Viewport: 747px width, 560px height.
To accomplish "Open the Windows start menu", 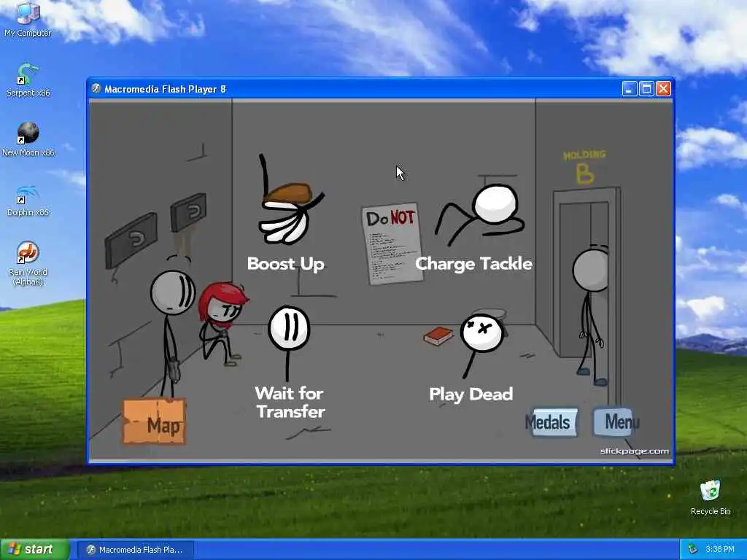I will click(x=35, y=549).
